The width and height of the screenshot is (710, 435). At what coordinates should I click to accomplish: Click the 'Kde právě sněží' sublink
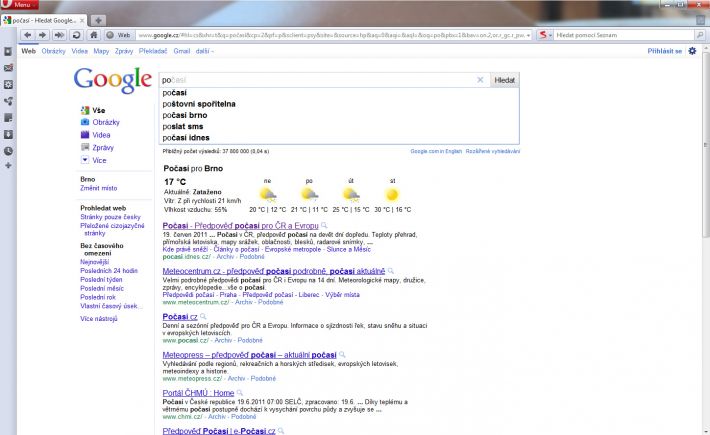185,249
